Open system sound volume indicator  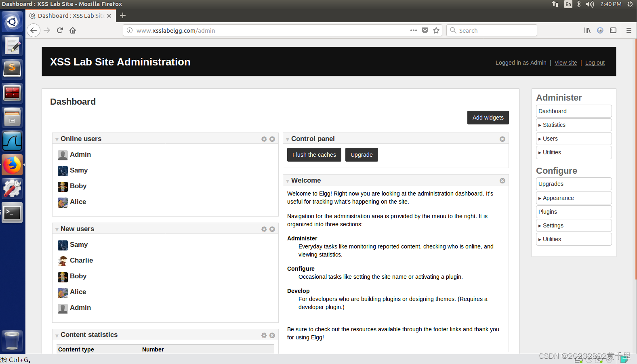tap(590, 4)
